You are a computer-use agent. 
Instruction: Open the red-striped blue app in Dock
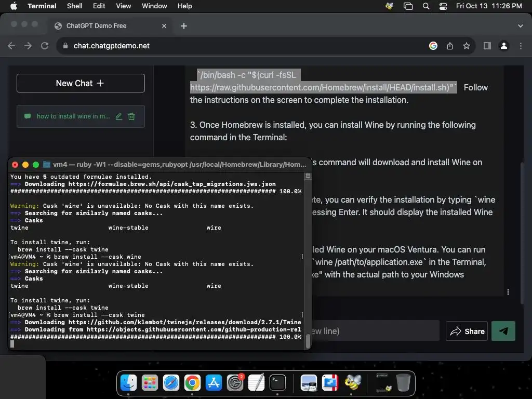[x=330, y=383]
